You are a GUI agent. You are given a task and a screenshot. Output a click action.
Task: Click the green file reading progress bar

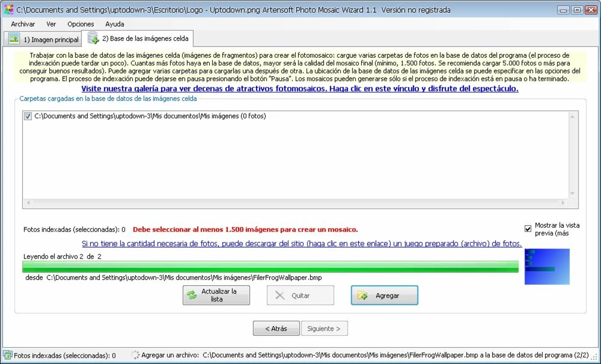[271, 267]
